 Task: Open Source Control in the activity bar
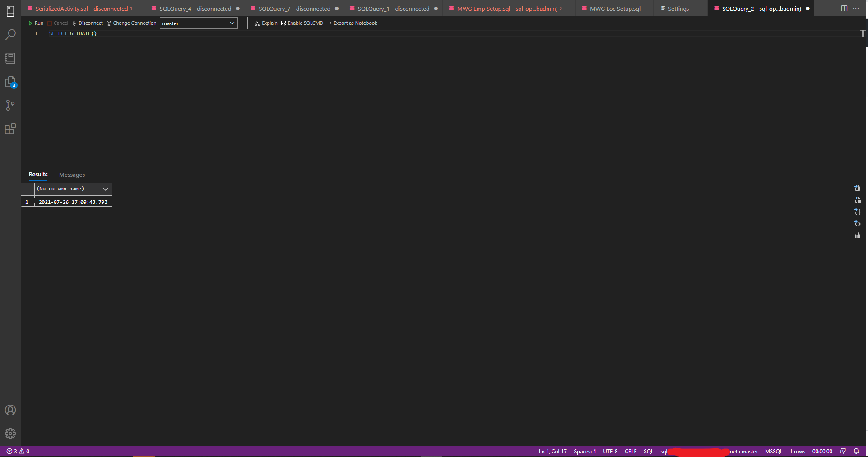10,105
